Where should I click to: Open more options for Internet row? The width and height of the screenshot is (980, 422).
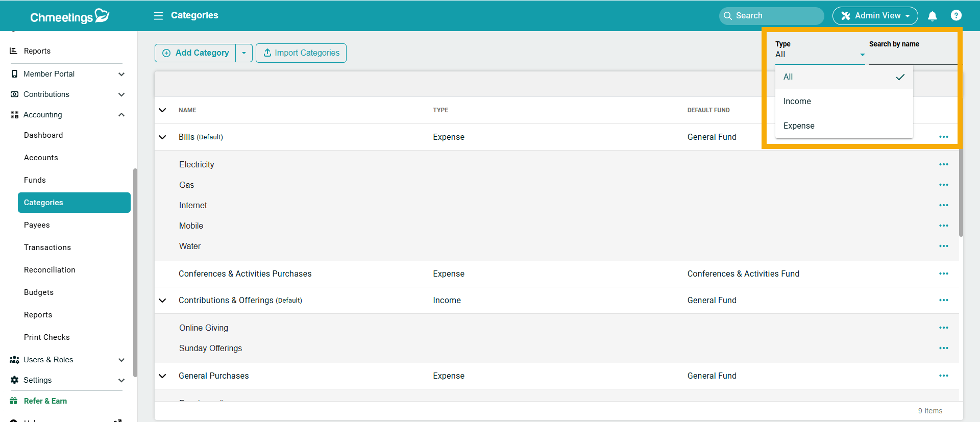click(x=943, y=205)
